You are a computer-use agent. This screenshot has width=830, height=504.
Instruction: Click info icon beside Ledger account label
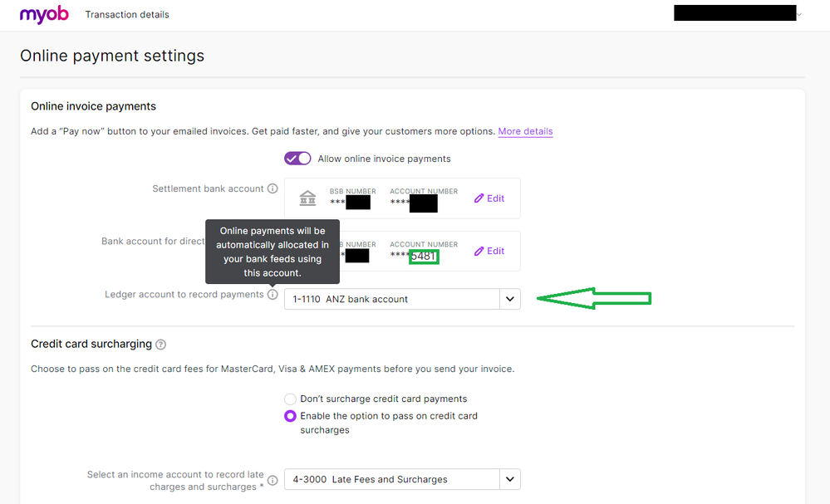(x=273, y=295)
